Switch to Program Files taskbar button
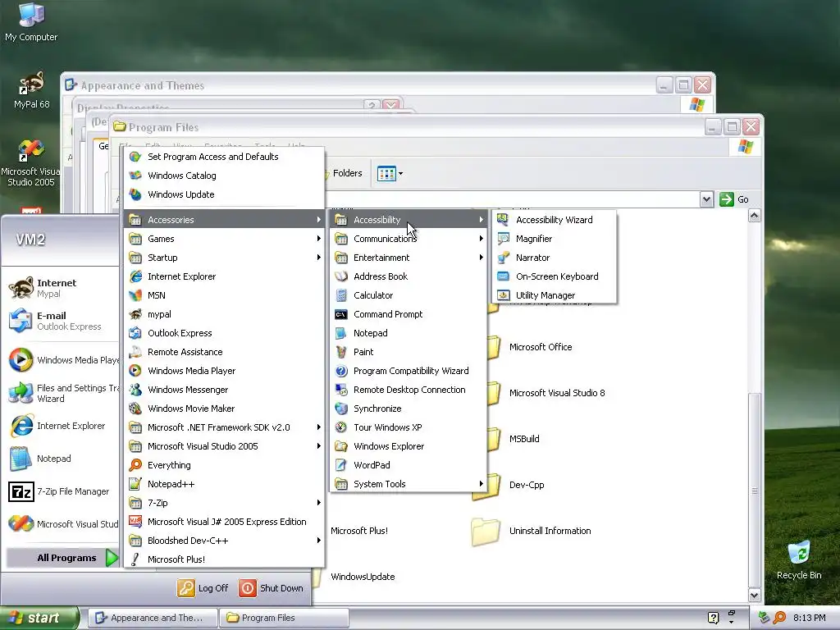 coord(285,618)
